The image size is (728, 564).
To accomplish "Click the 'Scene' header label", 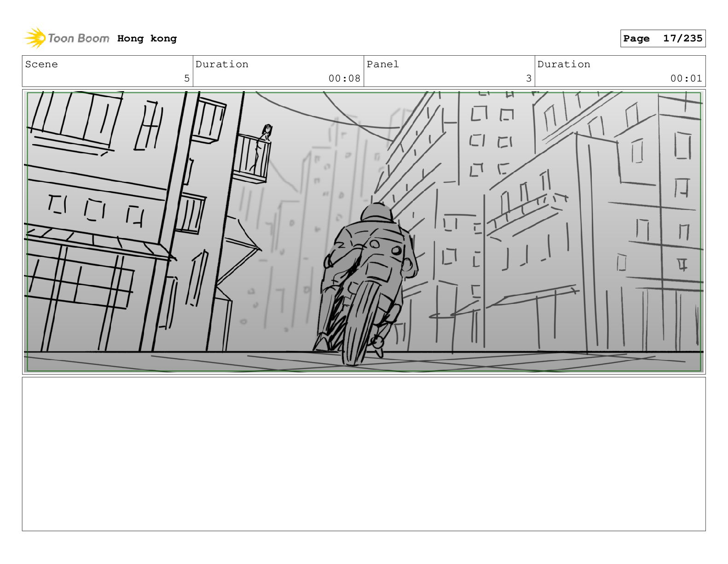I will [x=41, y=64].
